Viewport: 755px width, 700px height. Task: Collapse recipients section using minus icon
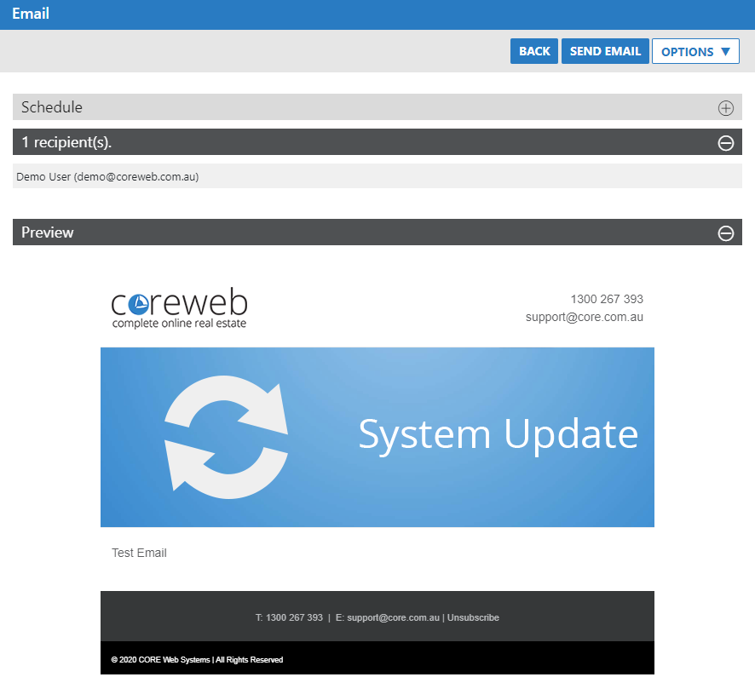(x=725, y=143)
